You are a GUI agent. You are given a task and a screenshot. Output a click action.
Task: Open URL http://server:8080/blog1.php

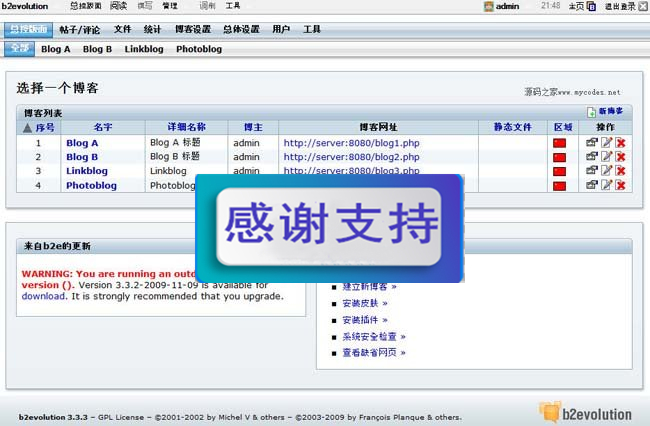(352, 143)
